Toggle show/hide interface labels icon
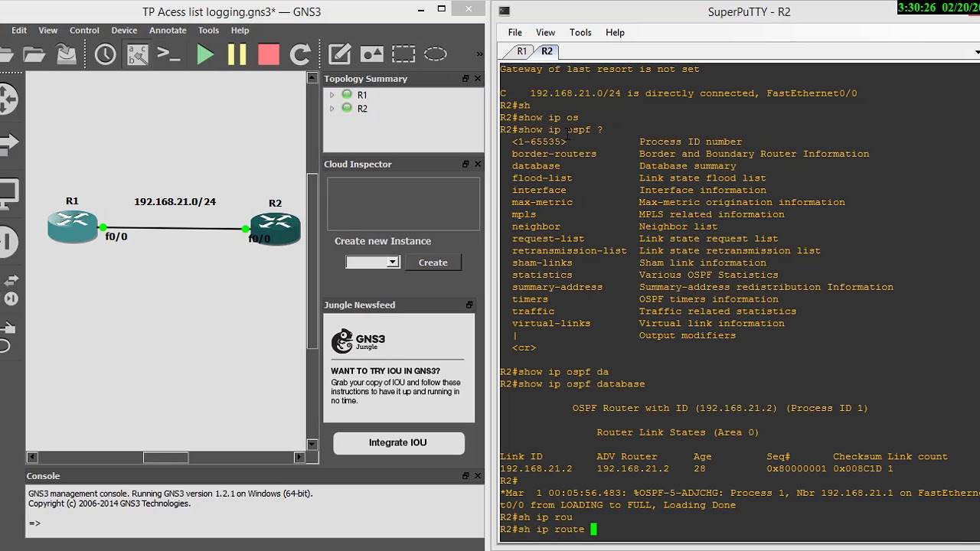 coord(137,54)
